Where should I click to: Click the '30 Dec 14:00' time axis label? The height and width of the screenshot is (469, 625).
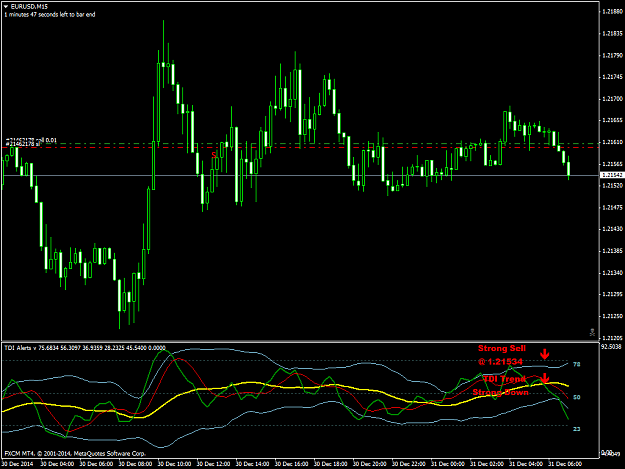252,464
